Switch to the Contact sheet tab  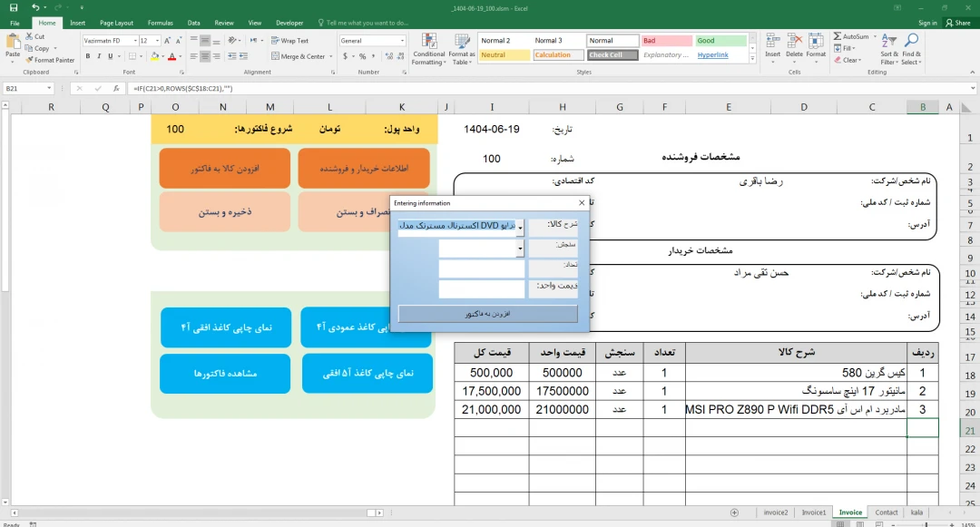887,512
